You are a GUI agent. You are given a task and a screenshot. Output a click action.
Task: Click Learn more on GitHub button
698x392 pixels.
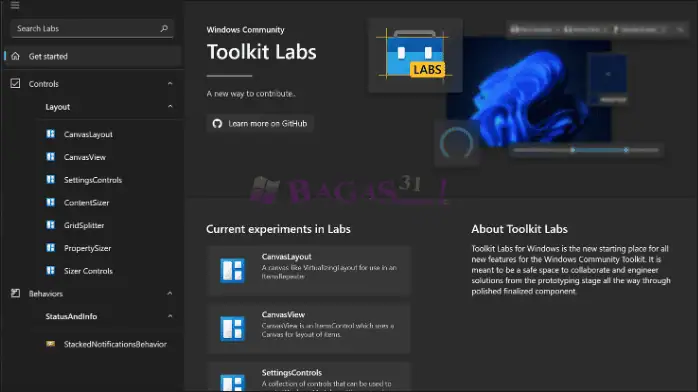point(260,124)
